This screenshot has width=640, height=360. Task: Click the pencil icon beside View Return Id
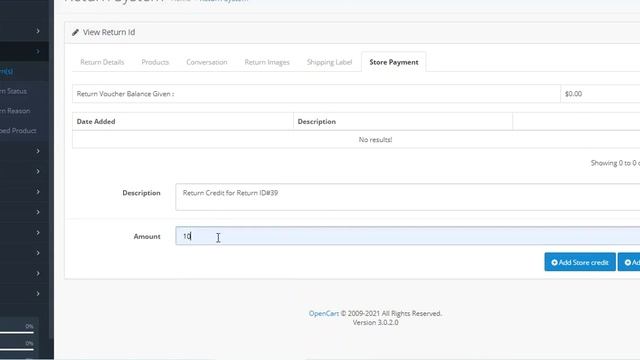pos(75,32)
